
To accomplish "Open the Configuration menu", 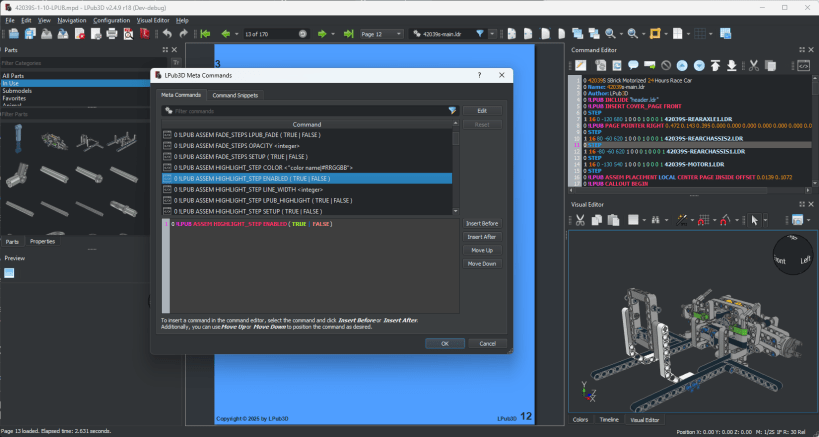I will click(x=111, y=20).
